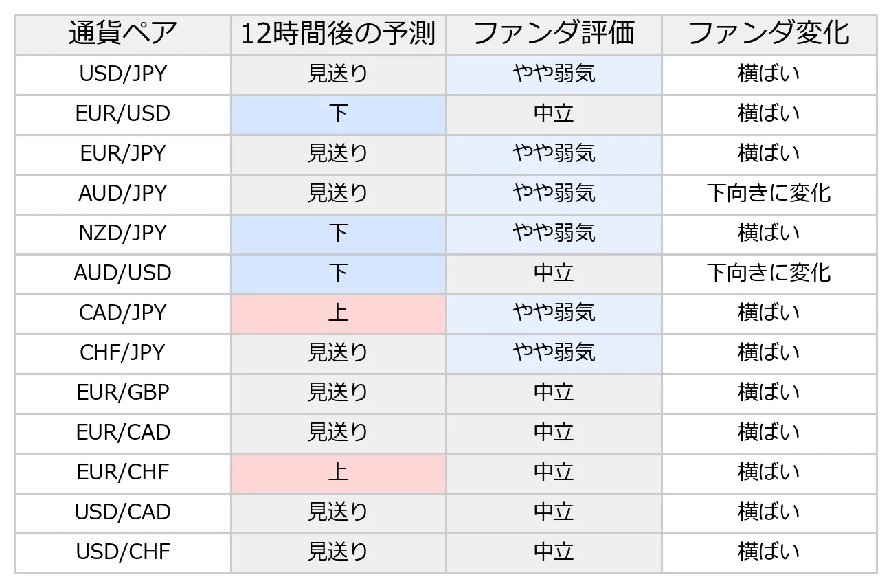Select the blue 下 prediction for EUR/USD
This screenshot has height=588, width=891.
pos(338,114)
